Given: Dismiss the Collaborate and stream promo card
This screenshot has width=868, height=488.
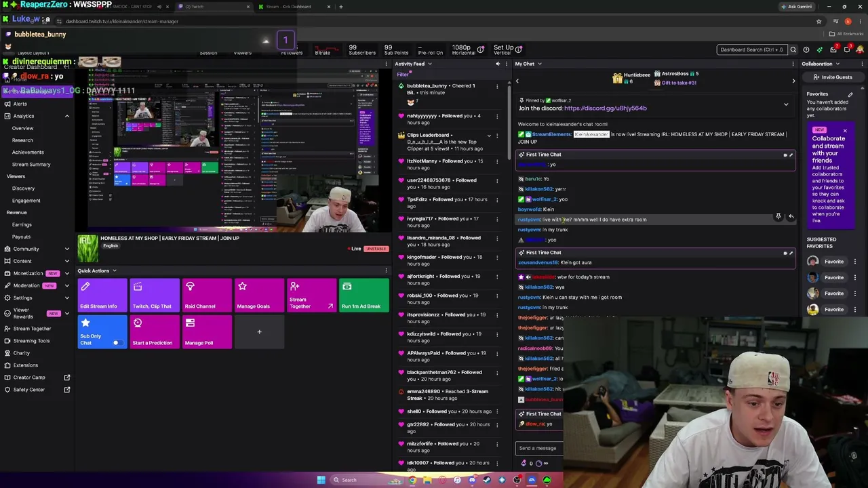Looking at the screenshot, I should tap(845, 130).
